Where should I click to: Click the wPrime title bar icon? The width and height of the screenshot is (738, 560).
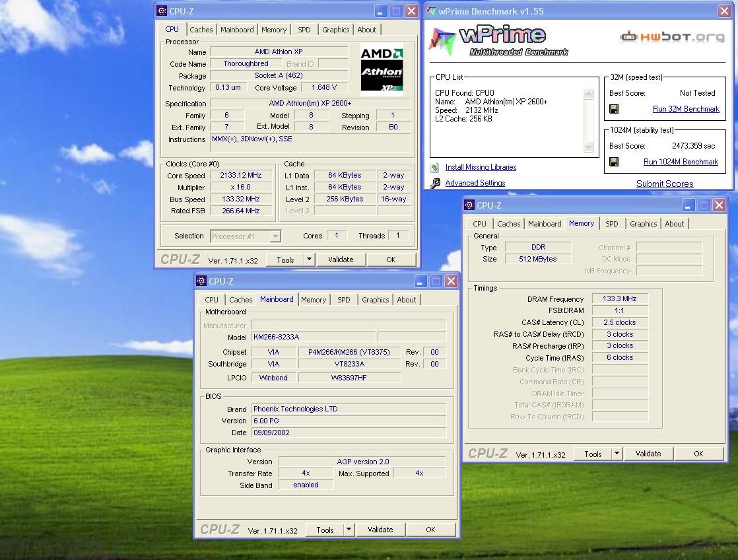click(x=430, y=11)
